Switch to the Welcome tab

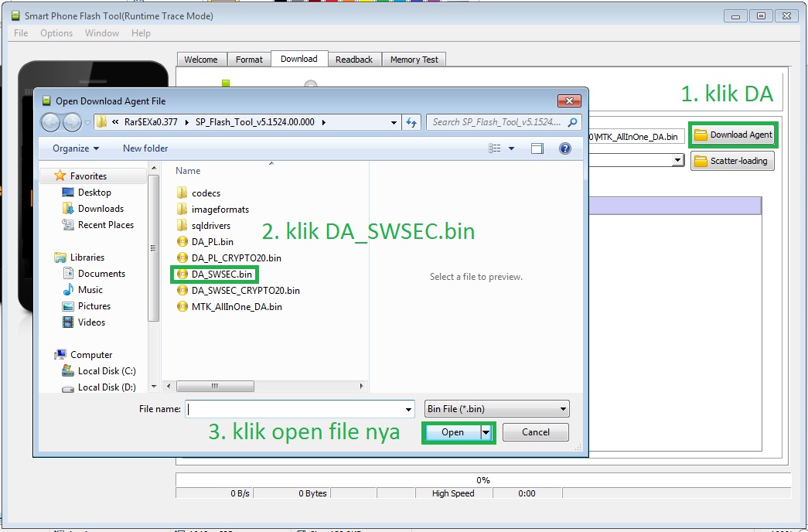[x=201, y=60]
